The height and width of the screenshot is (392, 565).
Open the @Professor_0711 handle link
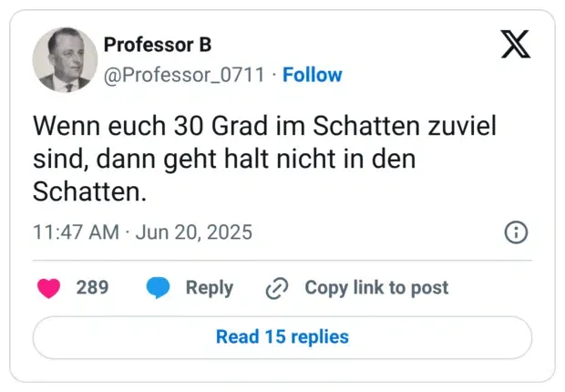pos(185,75)
